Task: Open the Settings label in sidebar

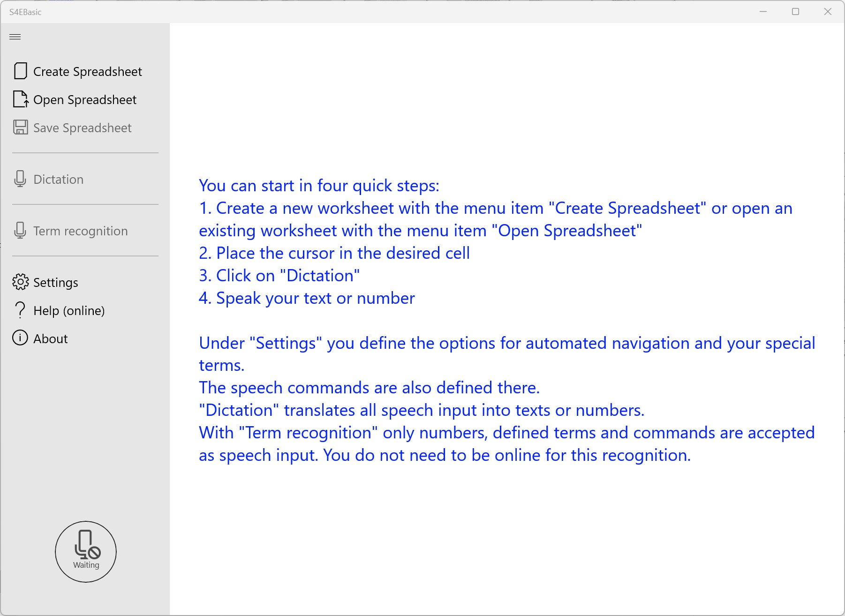Action: 56,283
